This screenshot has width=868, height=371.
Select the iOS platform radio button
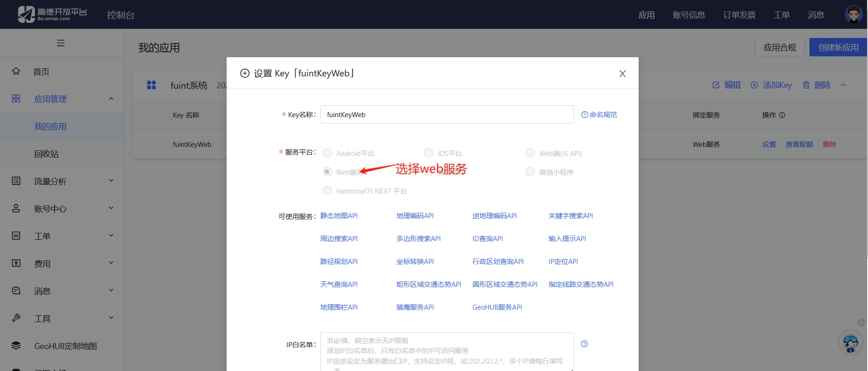point(429,153)
